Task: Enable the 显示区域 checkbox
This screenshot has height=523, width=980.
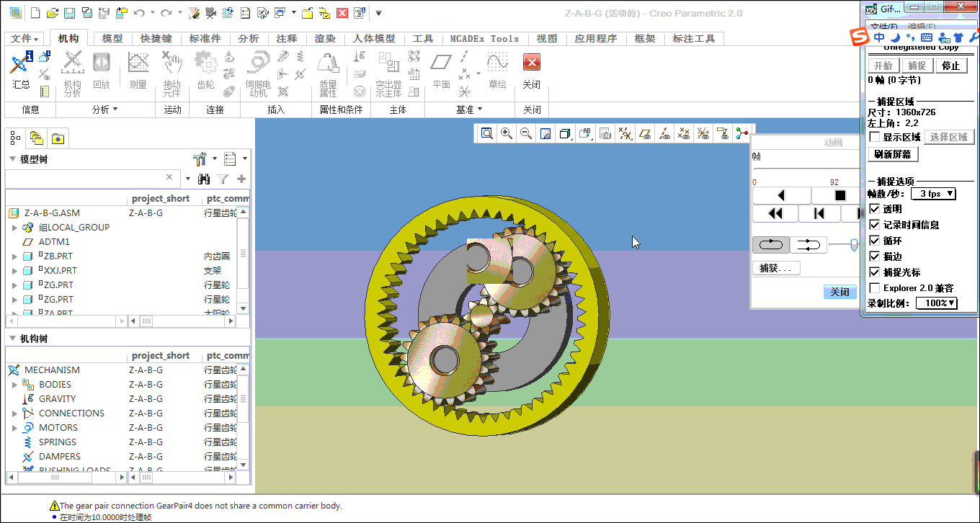Action: tap(875, 137)
